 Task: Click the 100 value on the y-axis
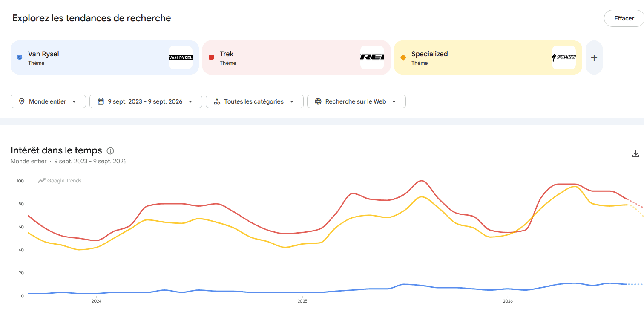[20, 181]
